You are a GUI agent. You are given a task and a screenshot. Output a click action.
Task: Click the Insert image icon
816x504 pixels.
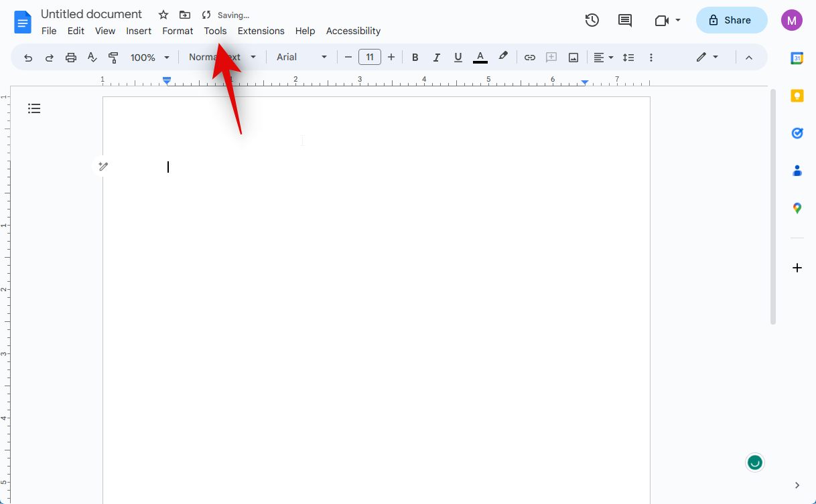573,58
